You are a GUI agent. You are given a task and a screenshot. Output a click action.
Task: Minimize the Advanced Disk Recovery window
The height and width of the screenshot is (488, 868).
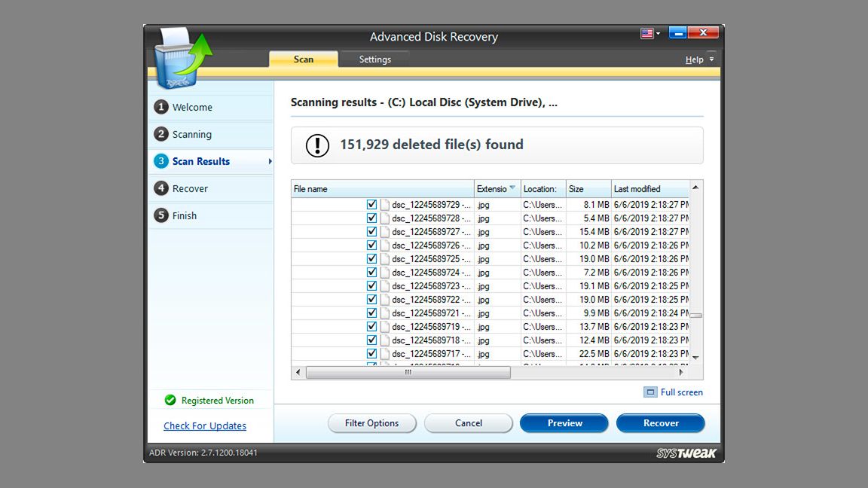pos(677,33)
